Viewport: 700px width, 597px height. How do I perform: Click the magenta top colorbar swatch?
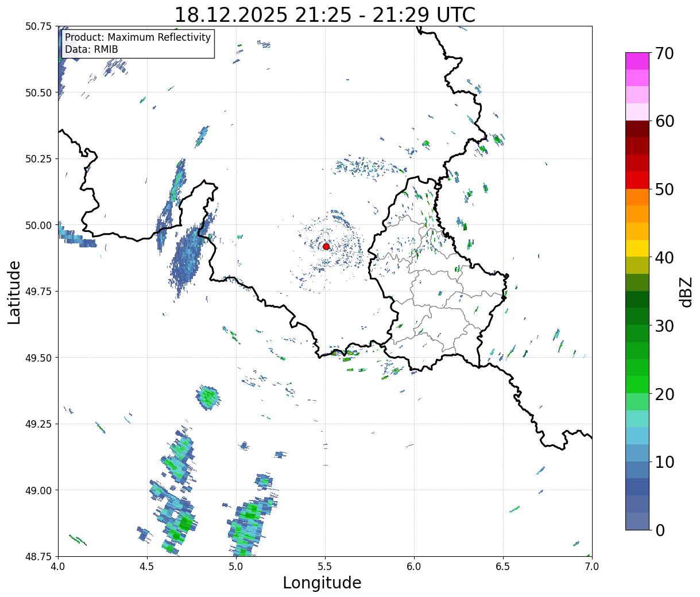637,61
